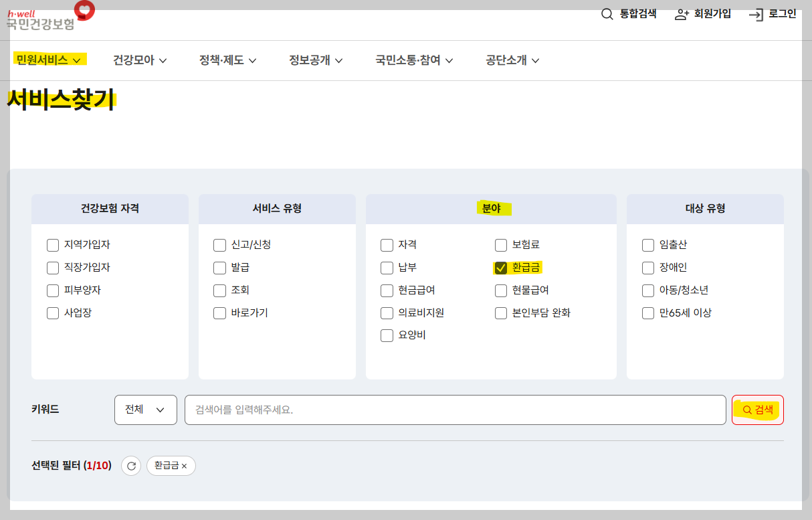The width and height of the screenshot is (812, 520).
Task: Enable the 현물급여 checkbox
Action: (501, 290)
